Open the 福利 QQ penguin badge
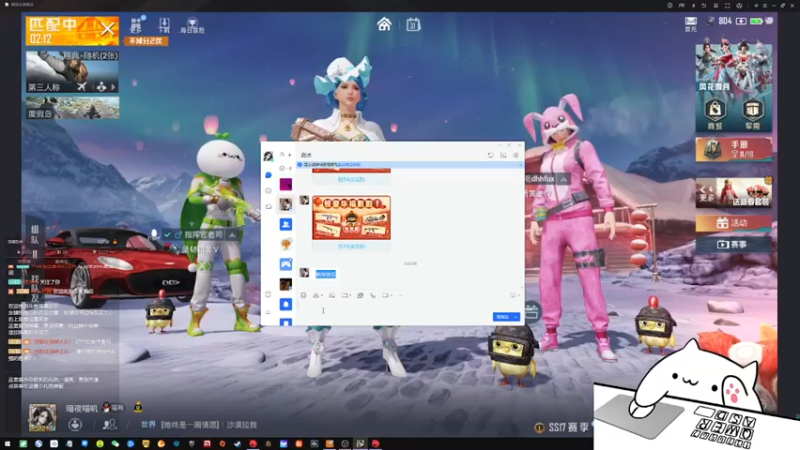The width and height of the screenshot is (800, 450). point(113,407)
